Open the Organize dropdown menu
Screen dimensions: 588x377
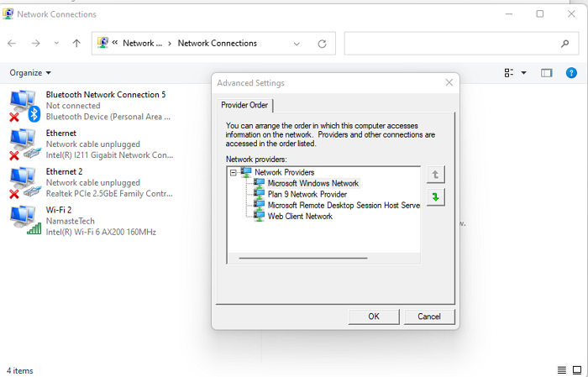[x=30, y=73]
